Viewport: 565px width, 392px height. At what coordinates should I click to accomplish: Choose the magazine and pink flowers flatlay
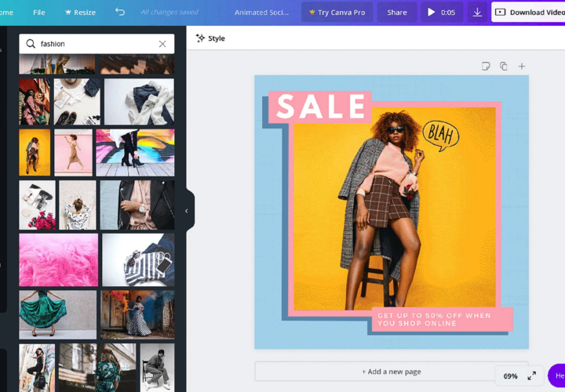tap(37, 205)
